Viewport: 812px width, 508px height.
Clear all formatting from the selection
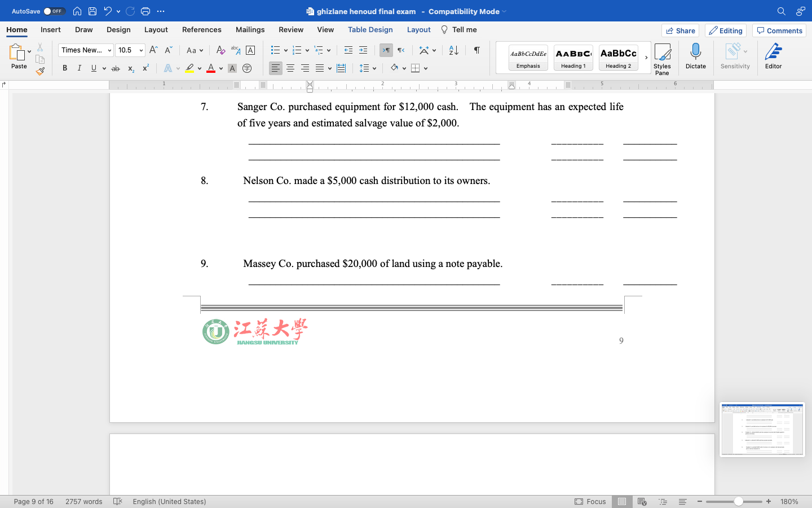(x=220, y=50)
